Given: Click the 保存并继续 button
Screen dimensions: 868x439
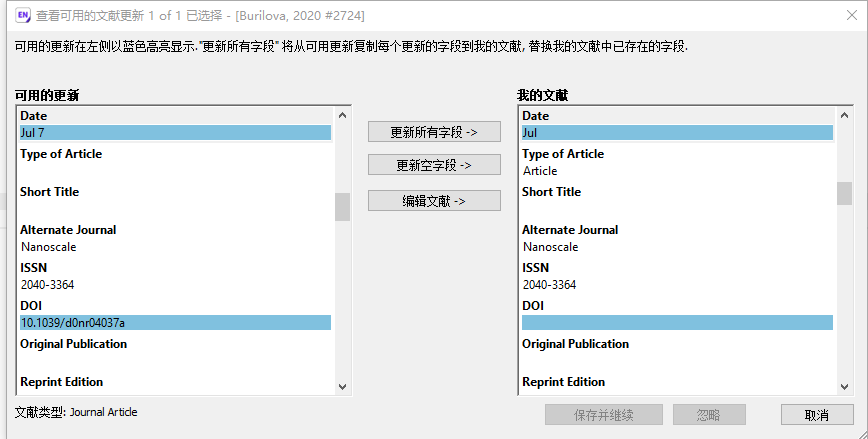Looking at the screenshot, I should click(604, 415).
